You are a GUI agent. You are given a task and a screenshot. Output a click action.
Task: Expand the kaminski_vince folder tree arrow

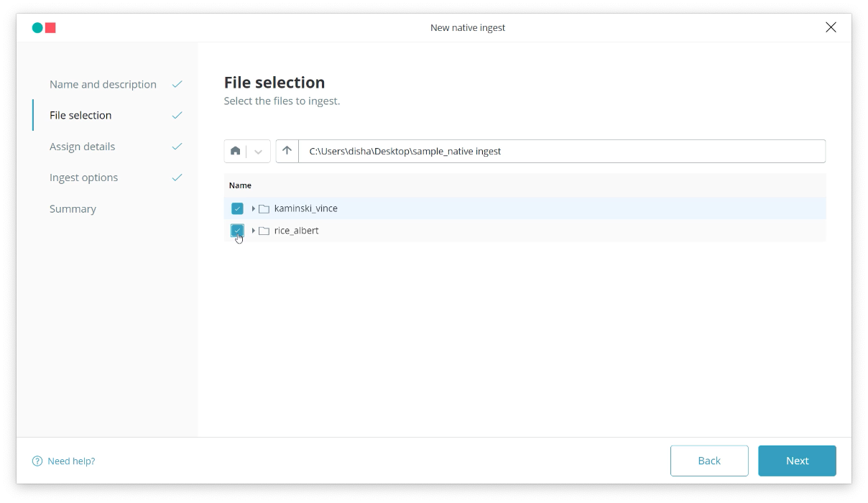pos(253,208)
